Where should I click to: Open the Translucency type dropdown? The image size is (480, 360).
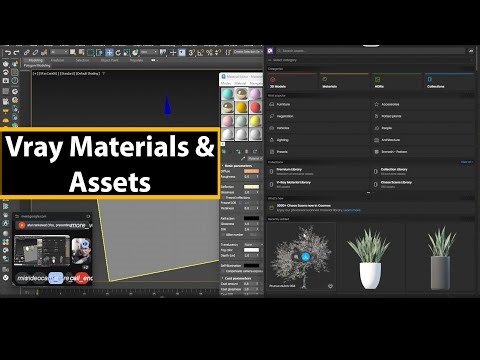[x=253, y=245]
